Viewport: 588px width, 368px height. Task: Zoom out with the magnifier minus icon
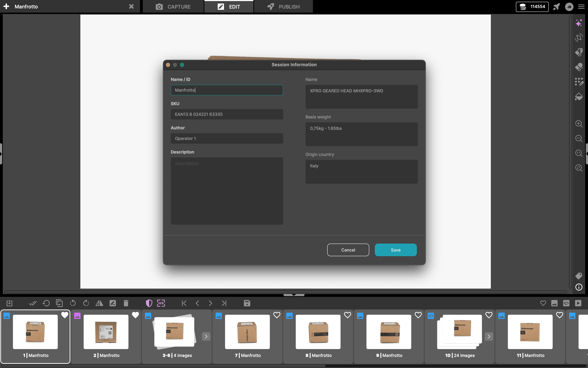pyautogui.click(x=579, y=138)
